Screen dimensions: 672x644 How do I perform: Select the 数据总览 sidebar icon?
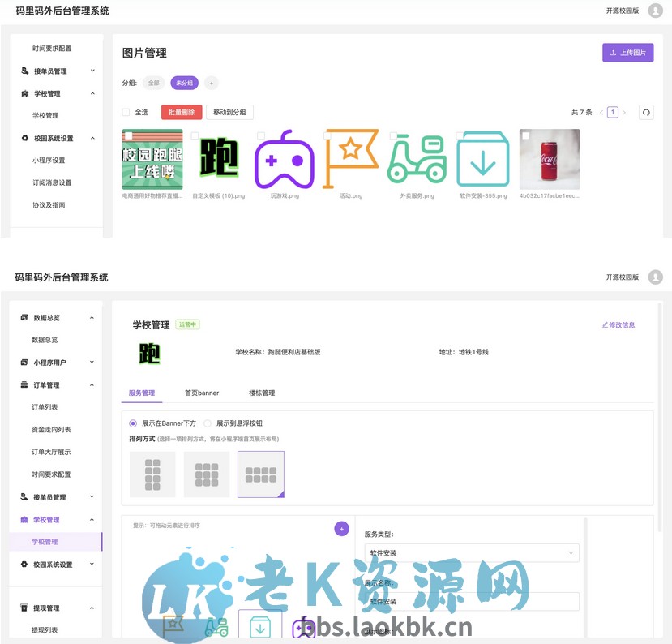pos(24,317)
